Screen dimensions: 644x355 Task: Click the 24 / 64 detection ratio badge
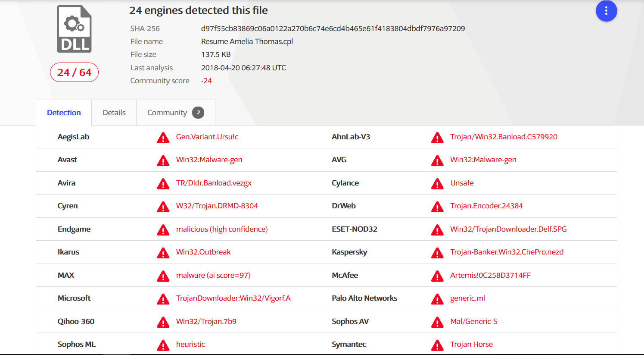click(x=74, y=72)
